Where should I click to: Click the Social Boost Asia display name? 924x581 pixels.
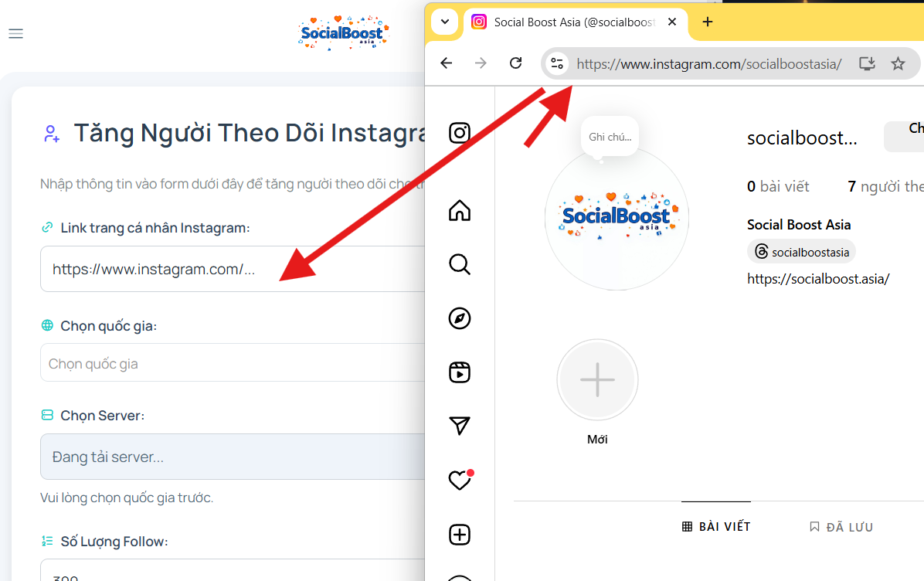coord(799,225)
